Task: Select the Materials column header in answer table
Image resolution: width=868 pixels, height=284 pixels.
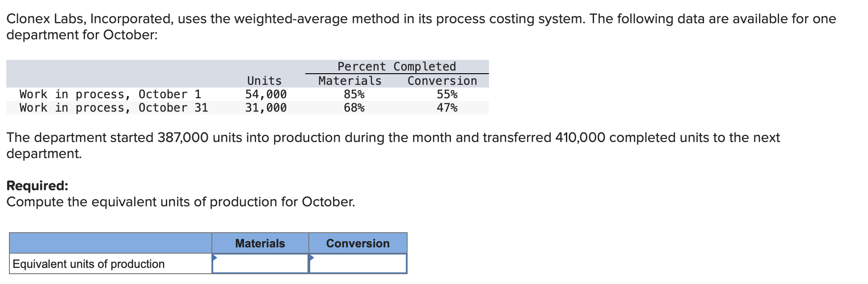Action: [x=260, y=243]
